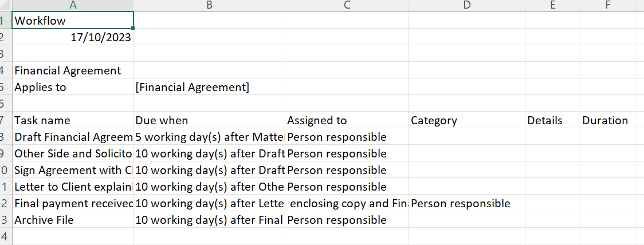Select the Category header cell

(467, 120)
